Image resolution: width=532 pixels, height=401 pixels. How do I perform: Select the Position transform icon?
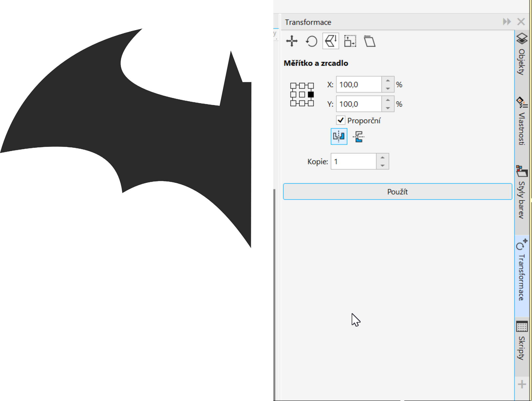click(x=292, y=41)
